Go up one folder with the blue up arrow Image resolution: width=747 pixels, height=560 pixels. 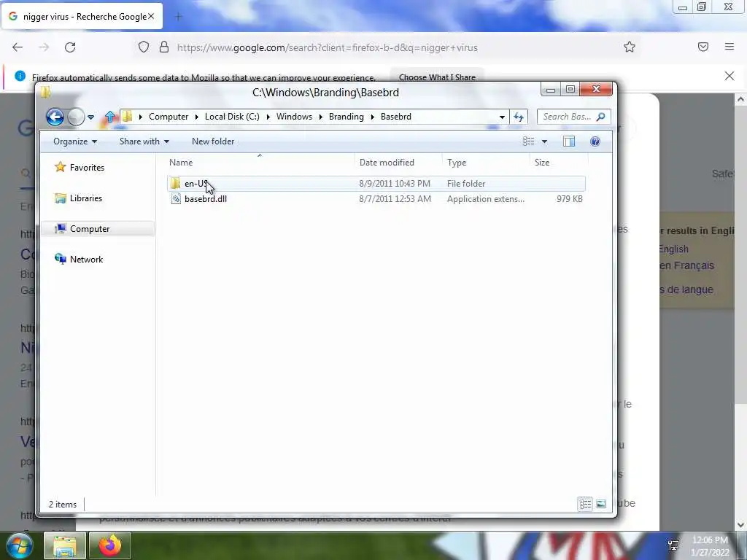[110, 117]
